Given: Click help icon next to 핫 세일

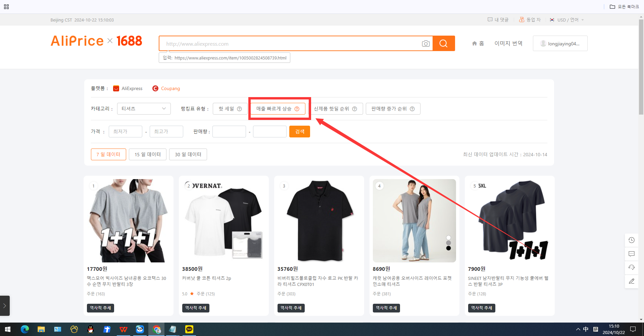Looking at the screenshot, I should pos(239,109).
